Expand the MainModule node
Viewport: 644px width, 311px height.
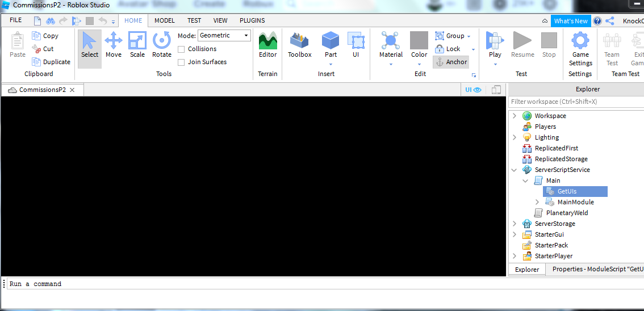[x=537, y=202]
